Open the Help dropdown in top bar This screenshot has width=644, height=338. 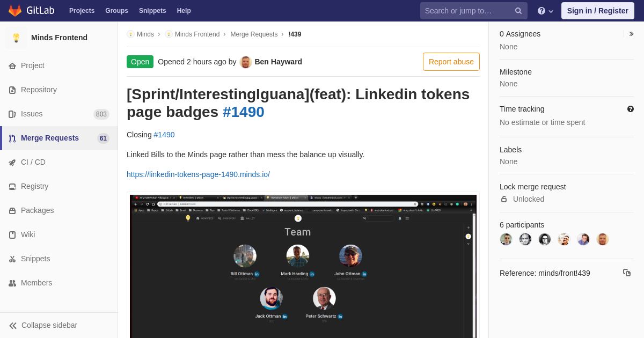[545, 11]
